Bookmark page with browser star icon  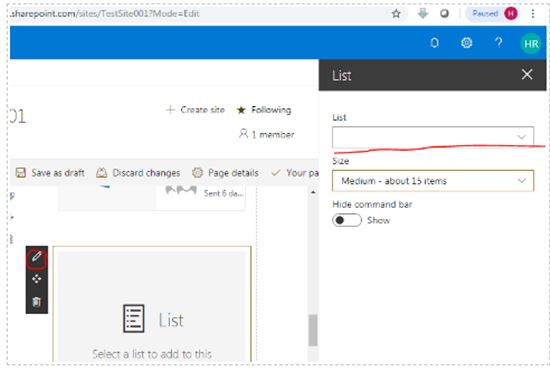396,14
